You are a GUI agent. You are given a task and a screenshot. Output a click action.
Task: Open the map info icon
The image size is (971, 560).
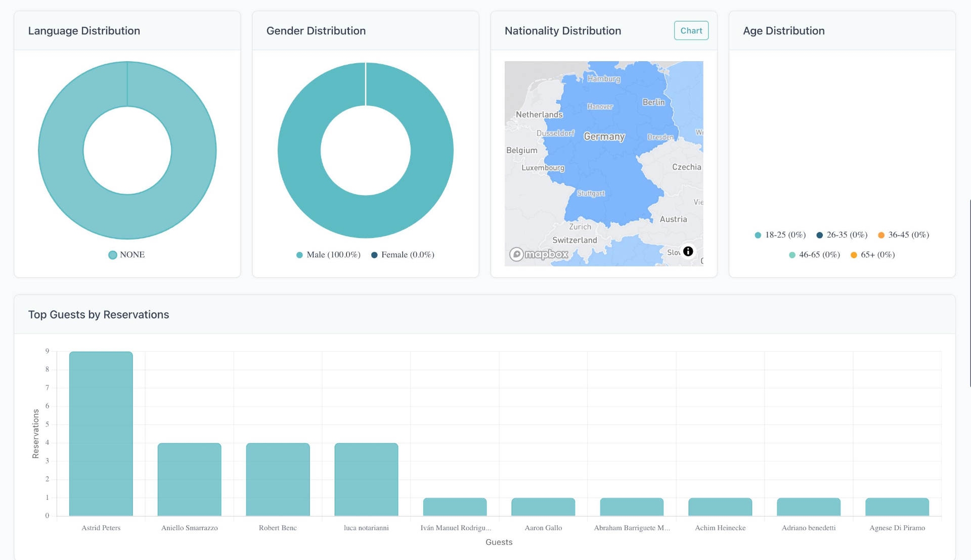[x=688, y=251]
